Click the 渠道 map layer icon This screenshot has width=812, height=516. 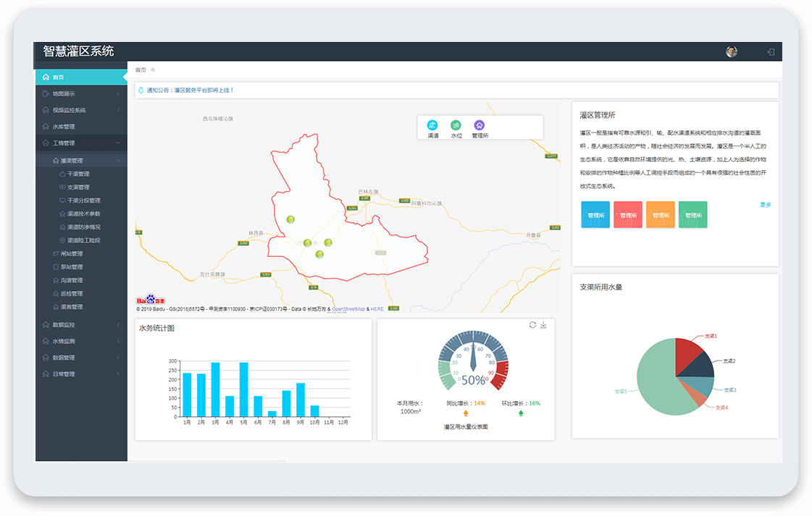(432, 125)
